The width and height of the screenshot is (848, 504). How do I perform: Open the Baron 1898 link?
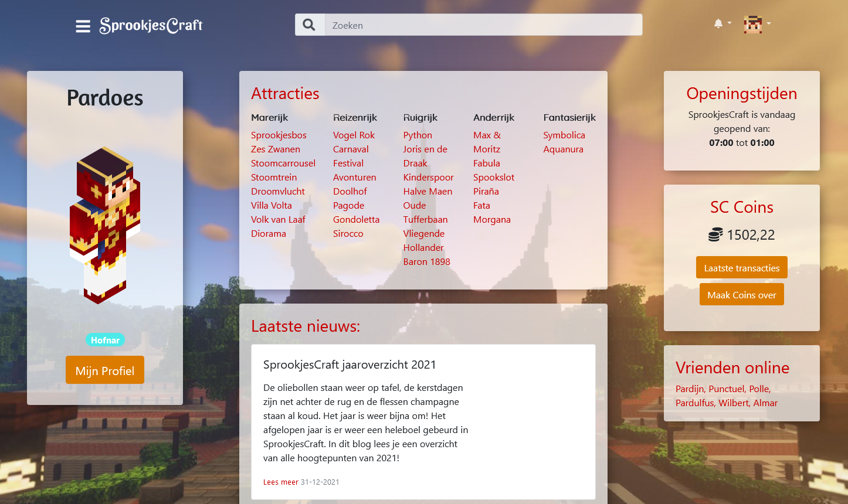click(427, 261)
